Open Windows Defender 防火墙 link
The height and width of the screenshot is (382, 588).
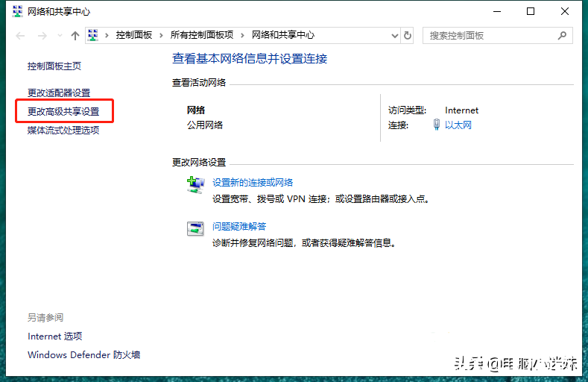pyautogui.click(x=84, y=355)
